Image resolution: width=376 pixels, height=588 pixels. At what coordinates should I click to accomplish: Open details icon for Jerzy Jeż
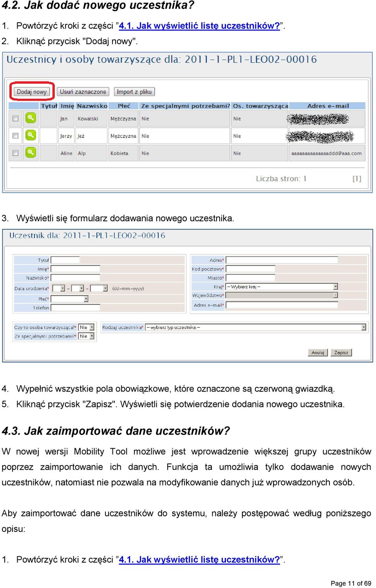[31, 135]
